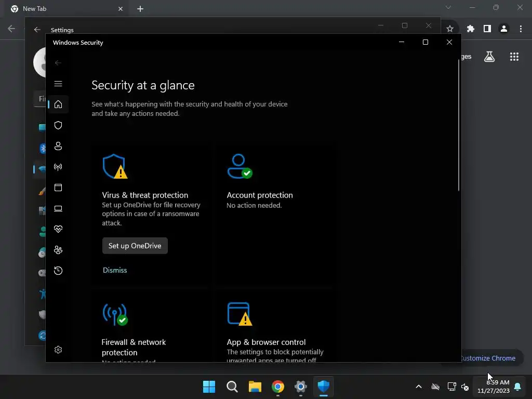Open Protection history clock icon in sidebar
Viewport: 532px width, 399px height.
[58, 271]
